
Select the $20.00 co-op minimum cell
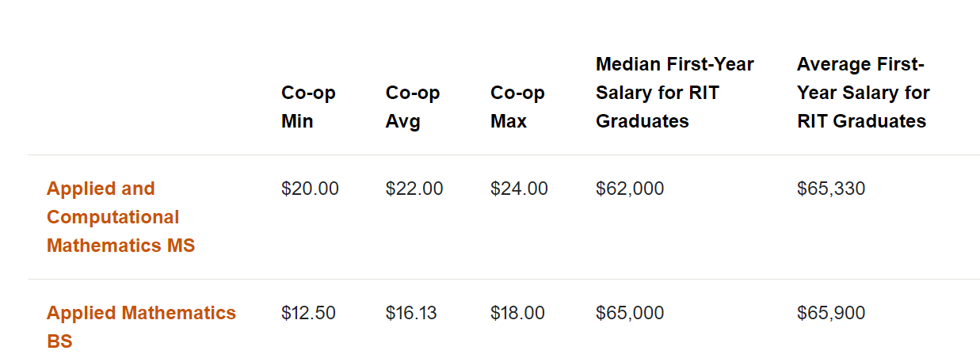click(310, 189)
